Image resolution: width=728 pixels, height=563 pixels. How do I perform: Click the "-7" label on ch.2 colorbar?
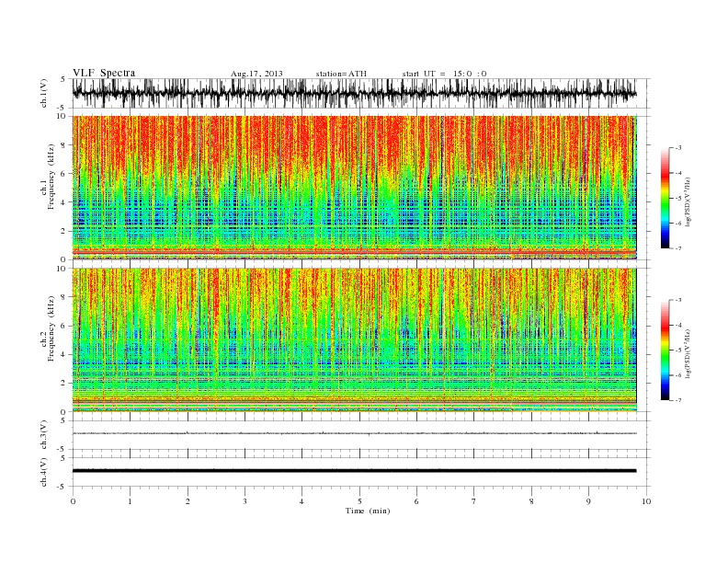(678, 400)
